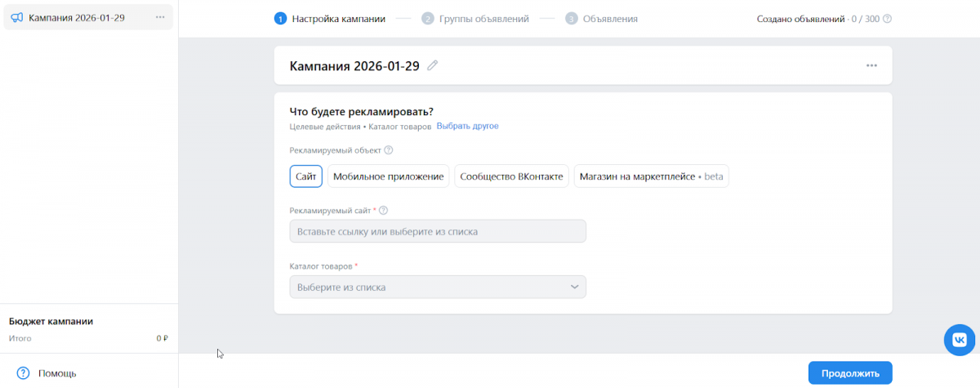Click the Выбрать другое link

point(467,127)
